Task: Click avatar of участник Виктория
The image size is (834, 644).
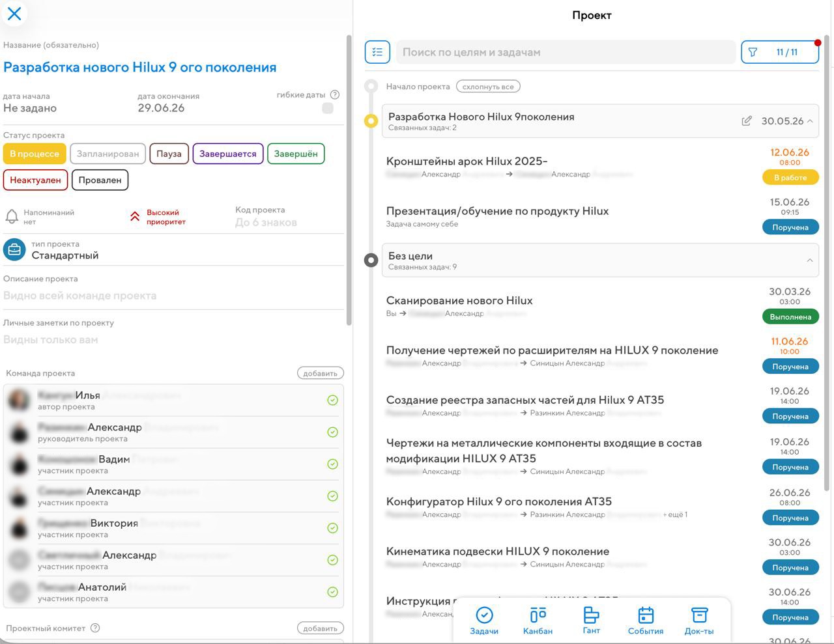Action: [20, 527]
